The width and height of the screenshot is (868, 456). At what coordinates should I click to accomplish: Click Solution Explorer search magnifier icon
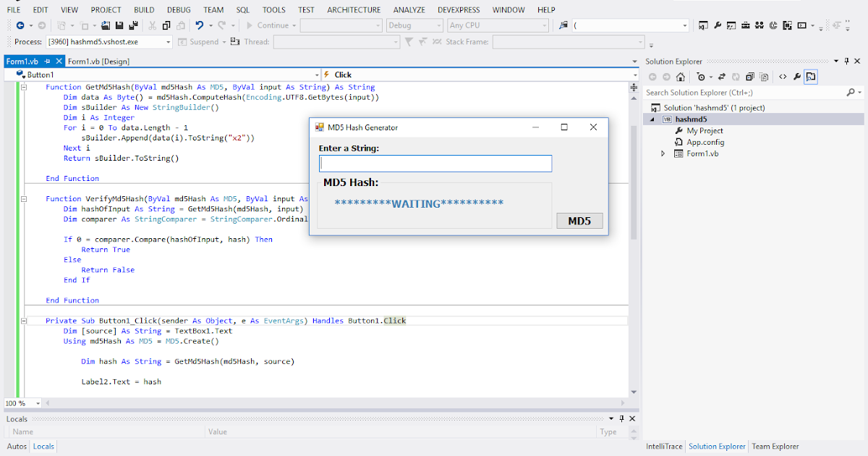[851, 93]
